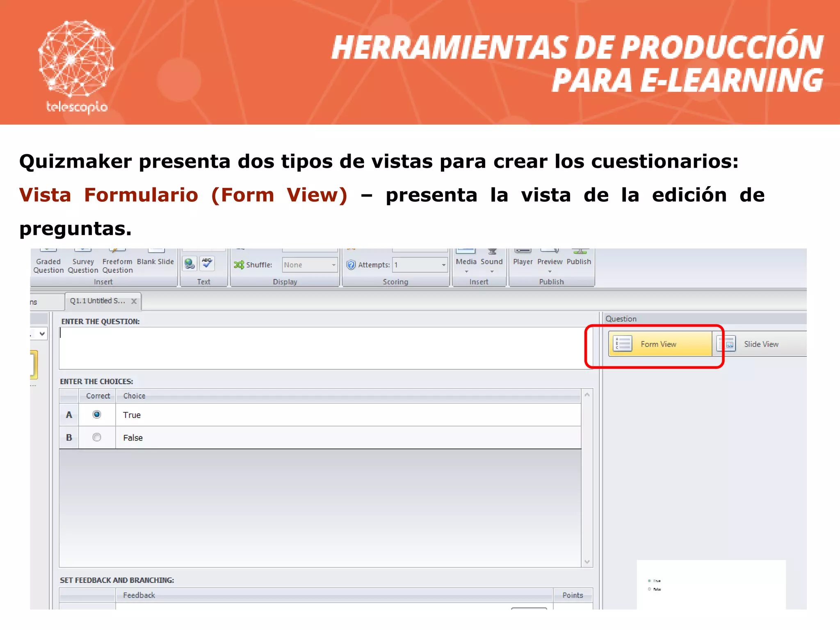Screen dimensions: 840x630
Task: Click into the Enter the Question field
Action: tap(326, 348)
